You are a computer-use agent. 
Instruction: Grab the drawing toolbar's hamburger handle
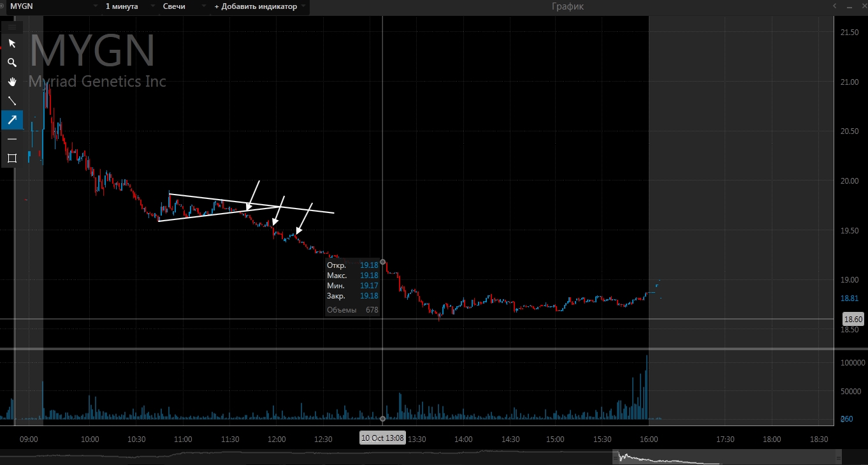click(12, 27)
